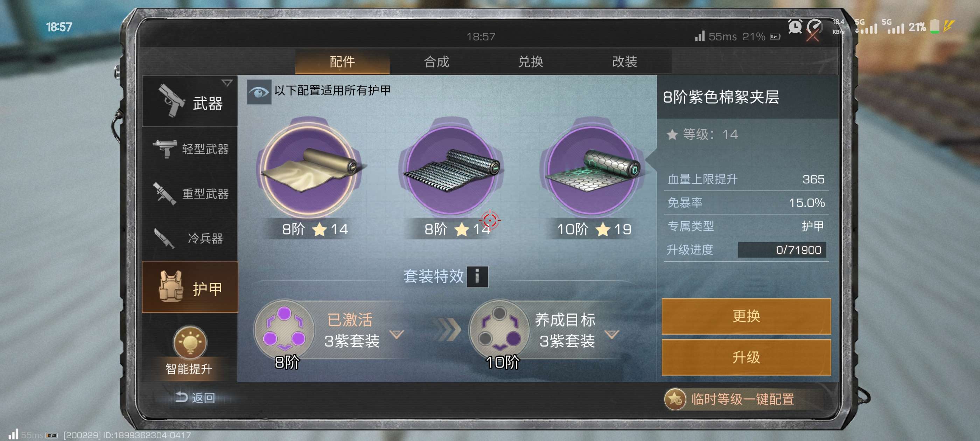Collapse the 武器 category triangle

pos(227,83)
